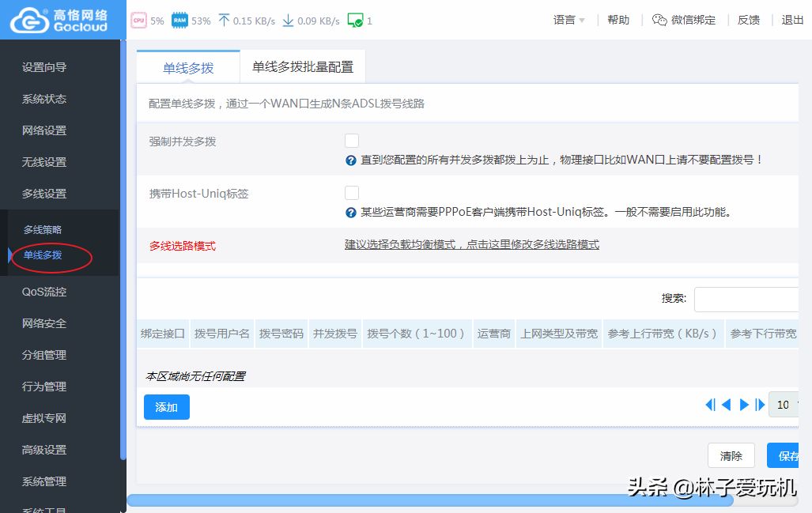Go to the next page arrow
Screen dimensions: 812x513
[x=744, y=405]
